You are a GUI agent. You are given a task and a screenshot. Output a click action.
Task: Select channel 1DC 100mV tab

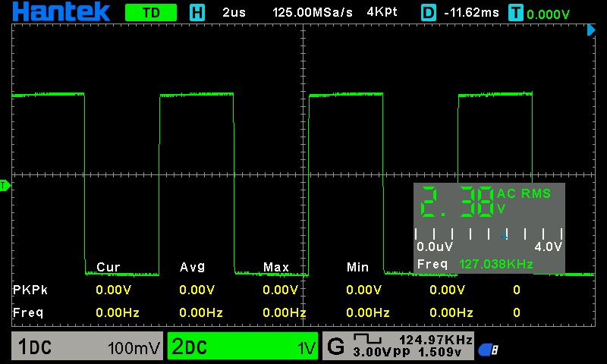(87, 346)
